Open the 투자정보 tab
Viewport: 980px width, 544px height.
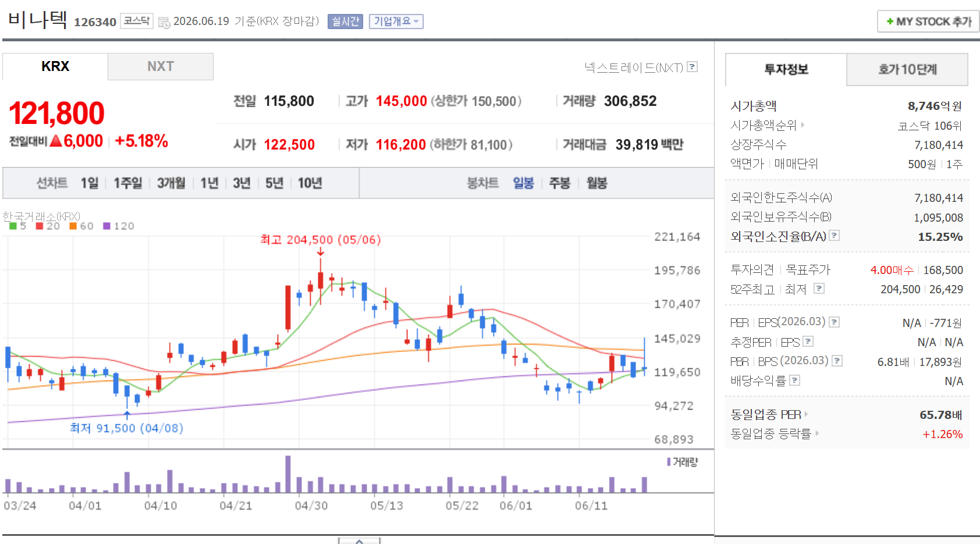coord(786,69)
